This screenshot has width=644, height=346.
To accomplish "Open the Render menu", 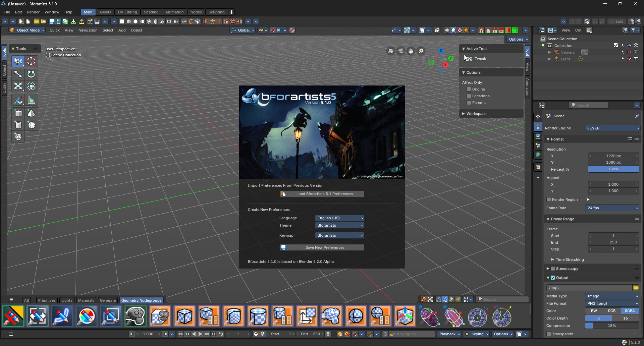I will [x=33, y=12].
